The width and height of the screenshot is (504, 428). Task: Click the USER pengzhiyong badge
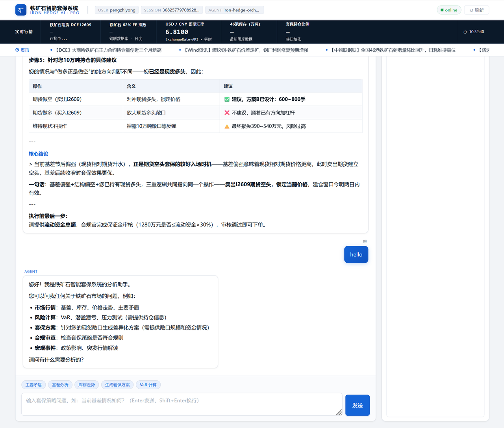pos(117,10)
